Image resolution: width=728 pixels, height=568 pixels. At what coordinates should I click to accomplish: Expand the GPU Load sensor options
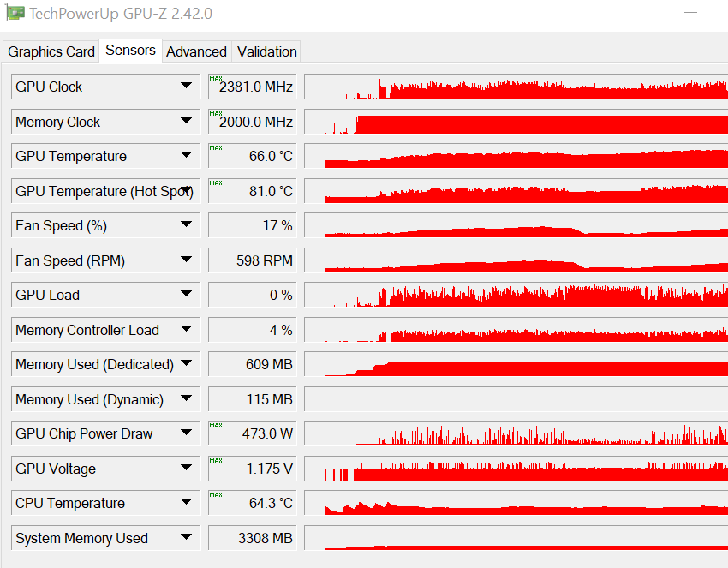pos(188,295)
